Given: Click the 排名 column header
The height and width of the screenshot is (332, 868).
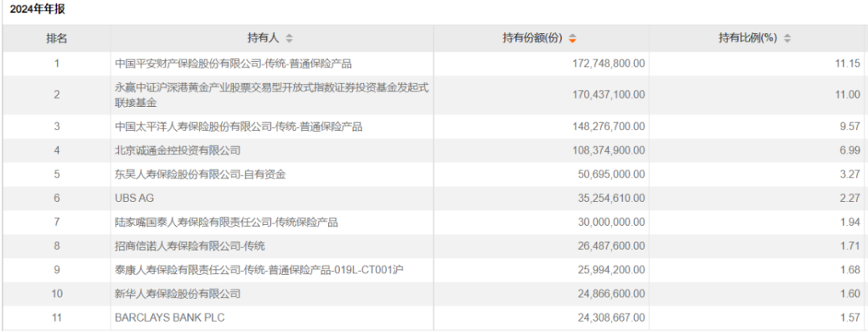Looking at the screenshot, I should tap(56, 39).
